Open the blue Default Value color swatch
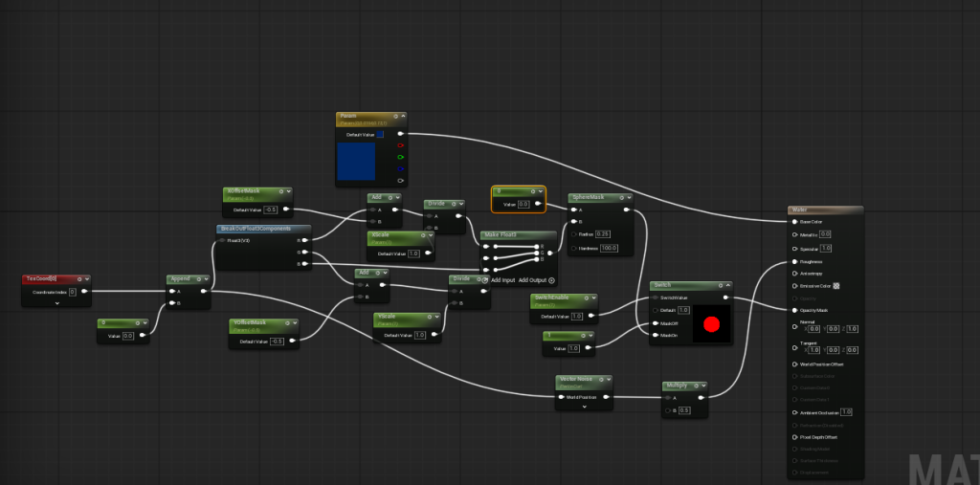The height and width of the screenshot is (485, 980). click(x=379, y=135)
